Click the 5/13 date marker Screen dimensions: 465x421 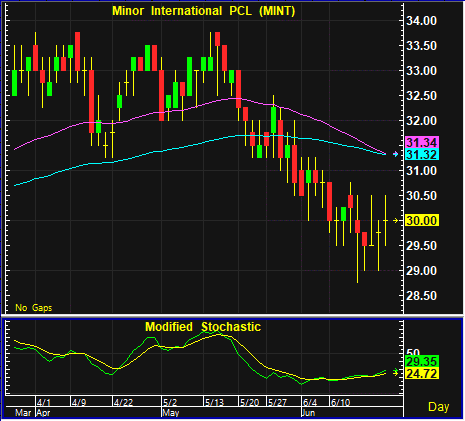[x=214, y=402]
